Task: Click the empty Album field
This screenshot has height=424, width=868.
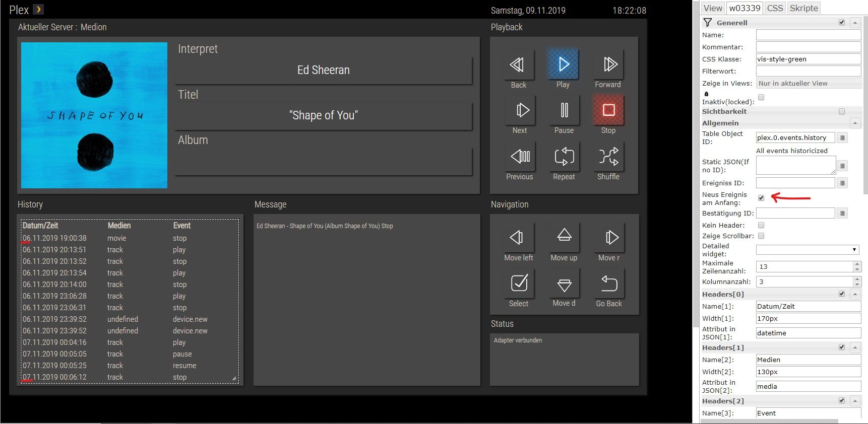Action: pos(323,161)
